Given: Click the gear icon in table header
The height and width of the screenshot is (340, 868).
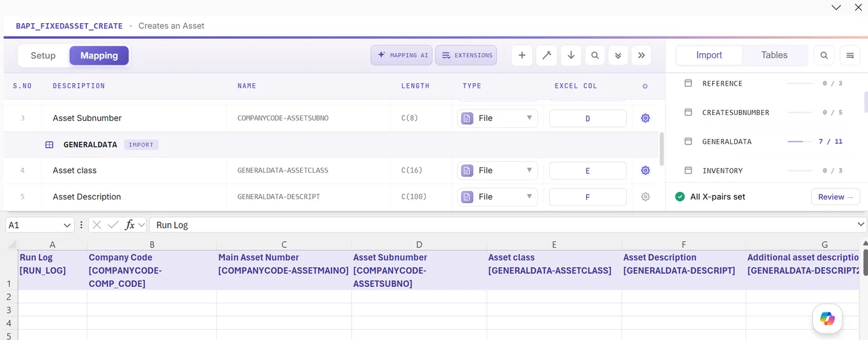Looking at the screenshot, I should pos(645,86).
